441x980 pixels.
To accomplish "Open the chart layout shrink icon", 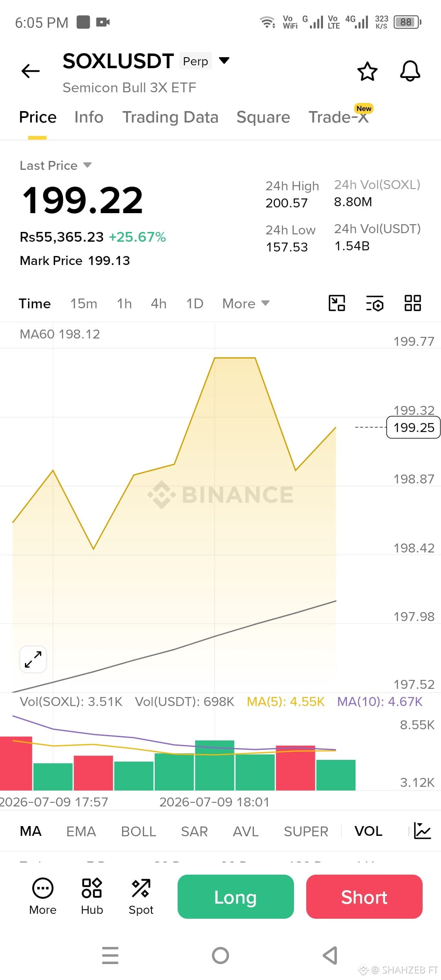I will pos(337,303).
